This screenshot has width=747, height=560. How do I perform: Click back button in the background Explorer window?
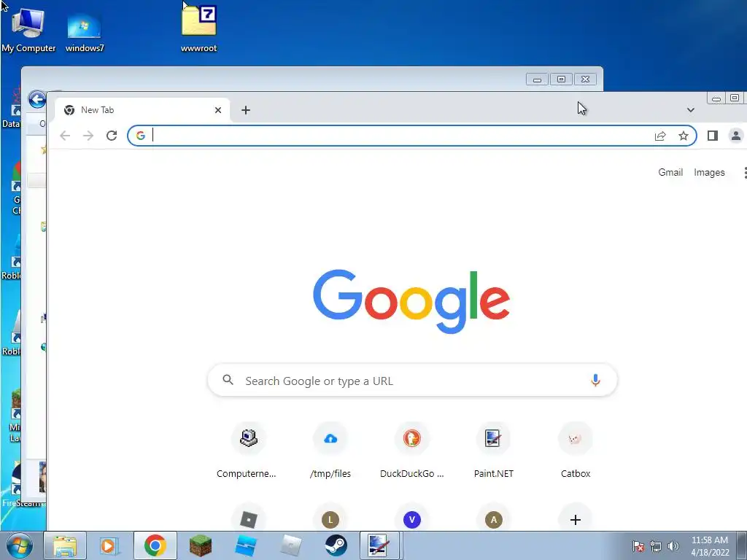[x=37, y=99]
